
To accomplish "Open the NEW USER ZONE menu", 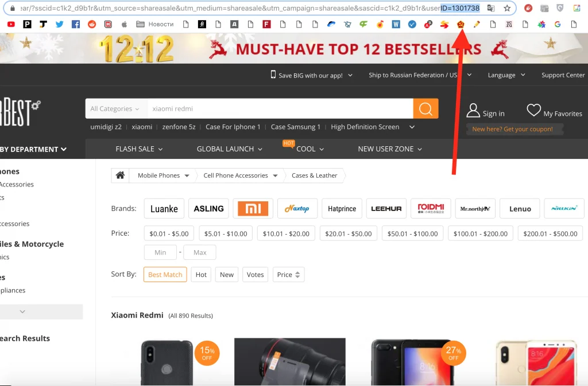I will point(390,149).
